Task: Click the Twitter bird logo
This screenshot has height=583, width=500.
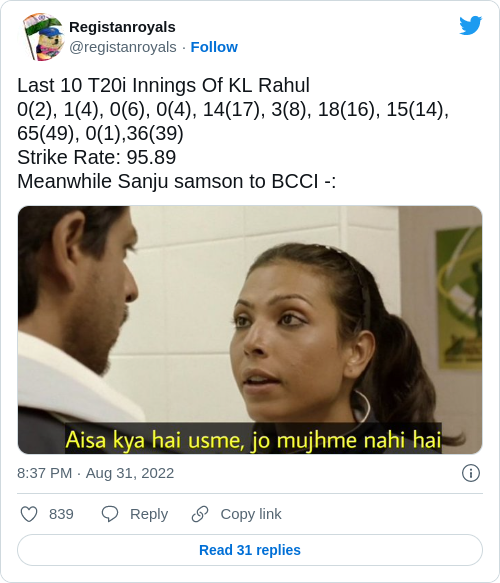Action: pos(471,25)
